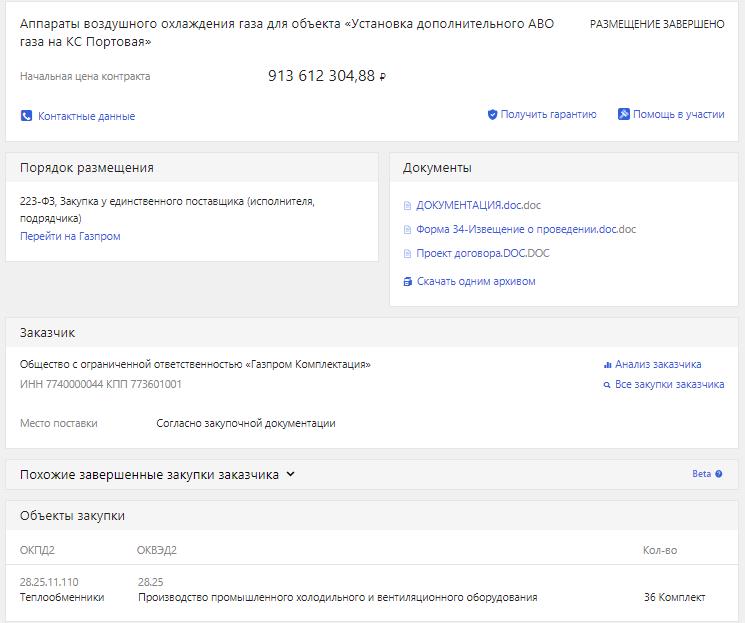This screenshot has height=623, width=745.
Task: Click the Получить гарантию link
Action: (x=548, y=115)
